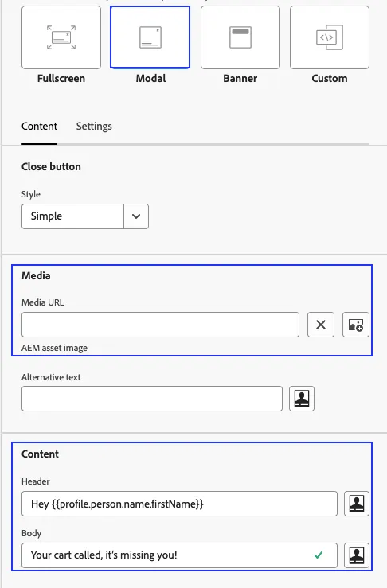Click the Fullscreen label text
The width and height of the screenshot is (387, 588).
coord(61,79)
